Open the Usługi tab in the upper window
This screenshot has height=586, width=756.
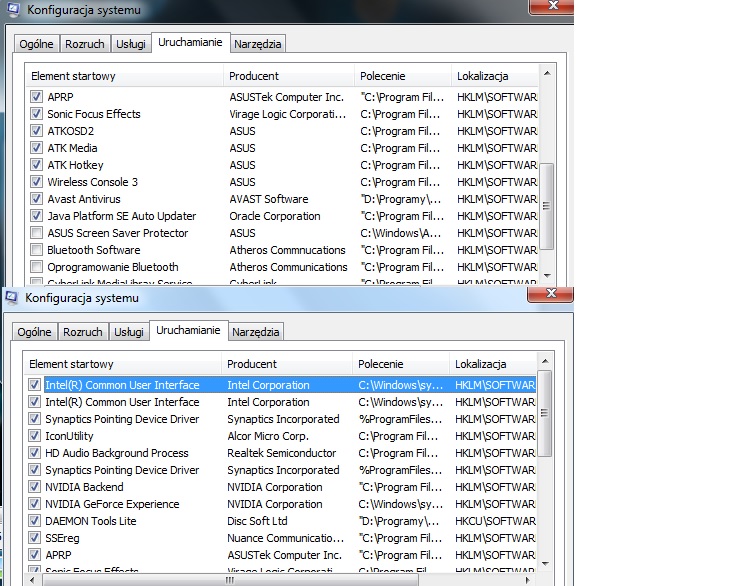pos(131,44)
